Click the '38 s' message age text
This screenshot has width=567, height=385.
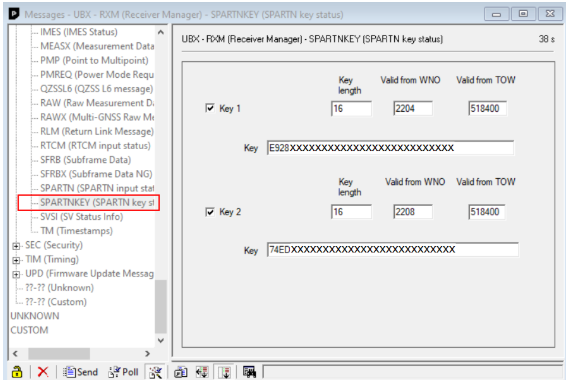pyautogui.click(x=546, y=39)
